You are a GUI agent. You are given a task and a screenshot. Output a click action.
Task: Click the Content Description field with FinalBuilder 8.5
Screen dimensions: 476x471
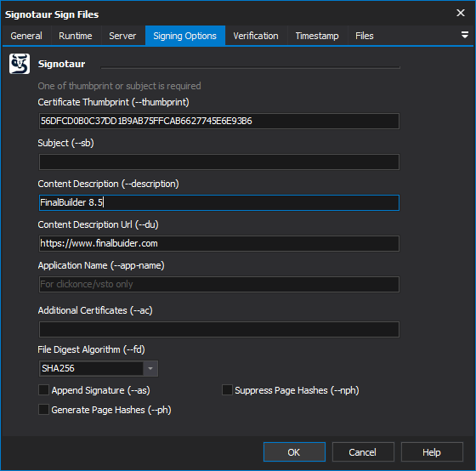tap(219, 202)
